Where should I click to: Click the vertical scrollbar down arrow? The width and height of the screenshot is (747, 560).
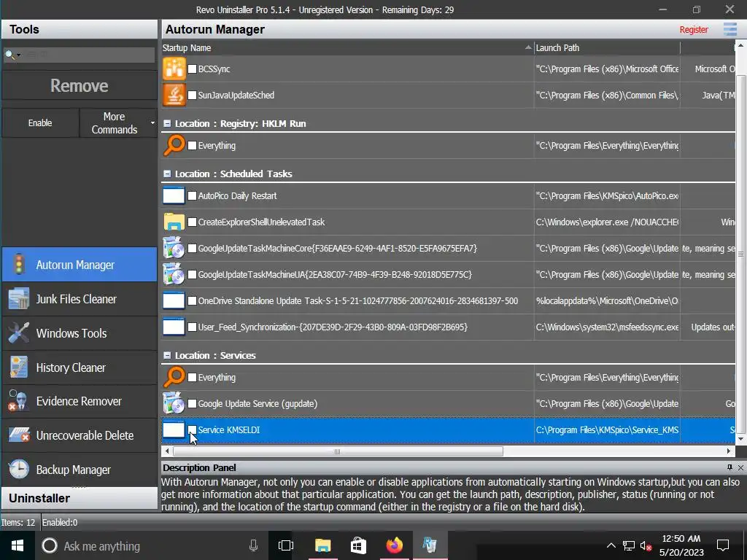click(x=741, y=439)
